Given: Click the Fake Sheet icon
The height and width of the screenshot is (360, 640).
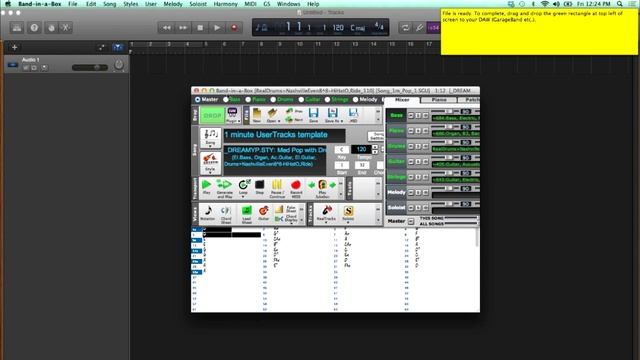Looking at the screenshot, I should tap(285, 209).
